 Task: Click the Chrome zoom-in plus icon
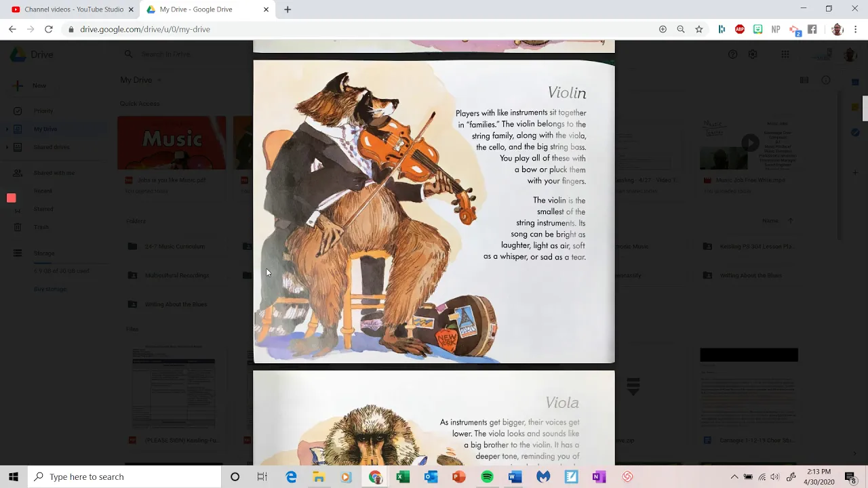click(663, 29)
